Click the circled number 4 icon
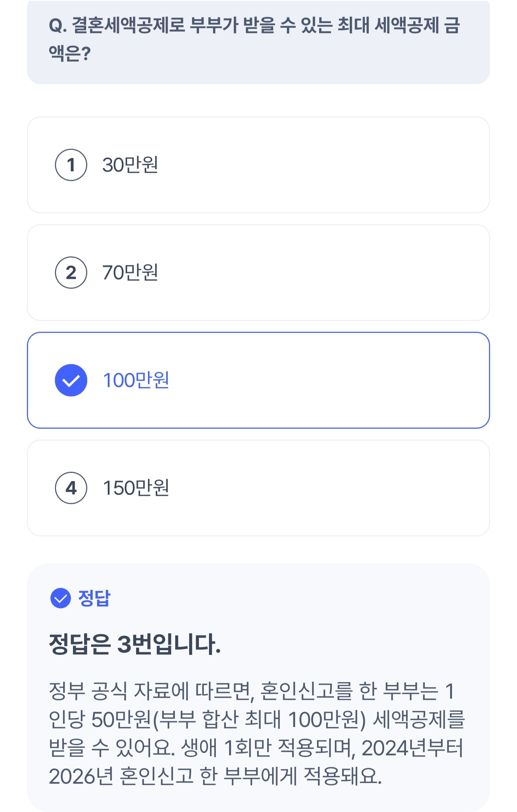 coord(71,488)
